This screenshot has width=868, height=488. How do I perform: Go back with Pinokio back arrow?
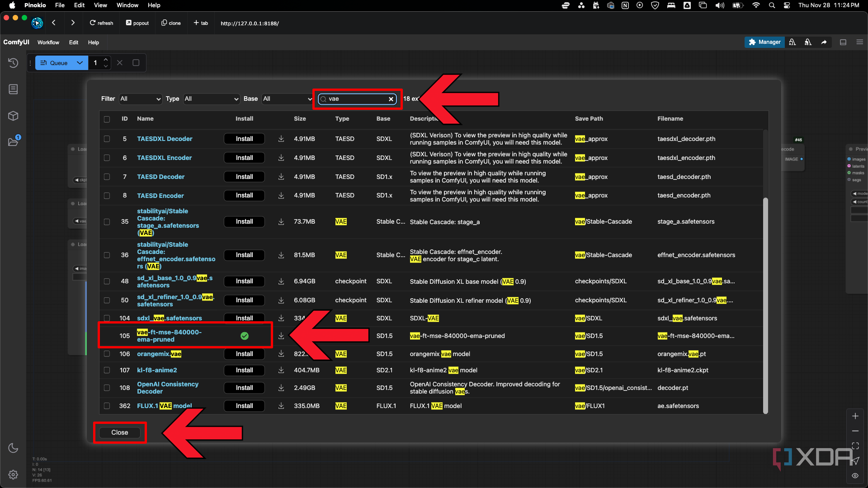pos(53,23)
